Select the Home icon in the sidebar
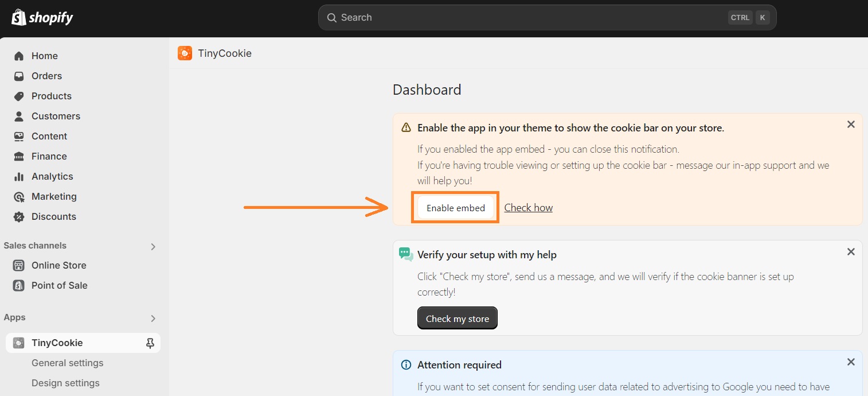The height and width of the screenshot is (396, 868). [19, 56]
